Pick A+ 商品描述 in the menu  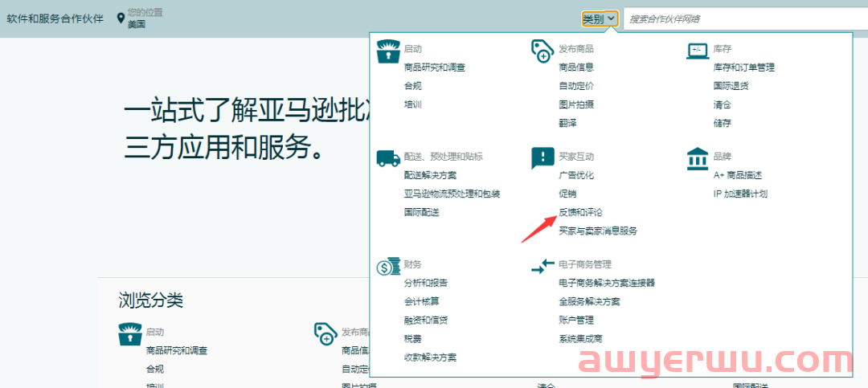tap(738, 175)
